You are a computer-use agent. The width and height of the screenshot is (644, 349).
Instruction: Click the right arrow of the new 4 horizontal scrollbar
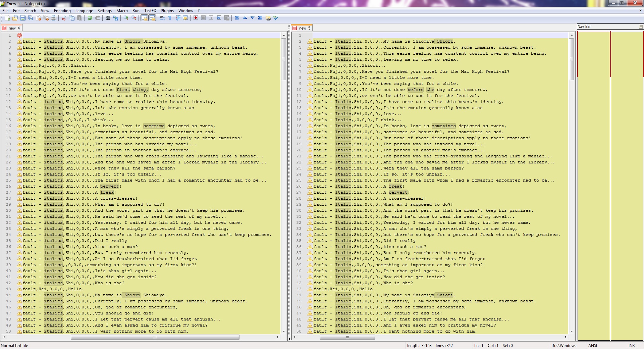(x=278, y=337)
